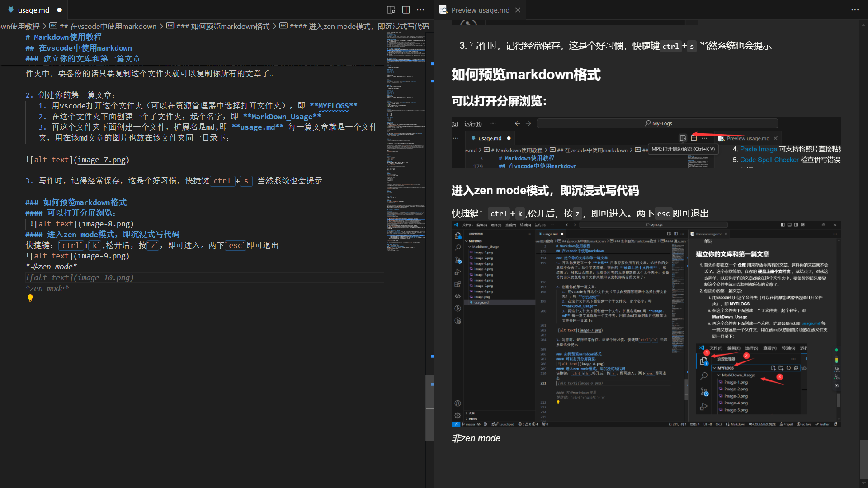The height and width of the screenshot is (488, 868).
Task: Click the image-8.png link in editor
Action: coord(107,224)
